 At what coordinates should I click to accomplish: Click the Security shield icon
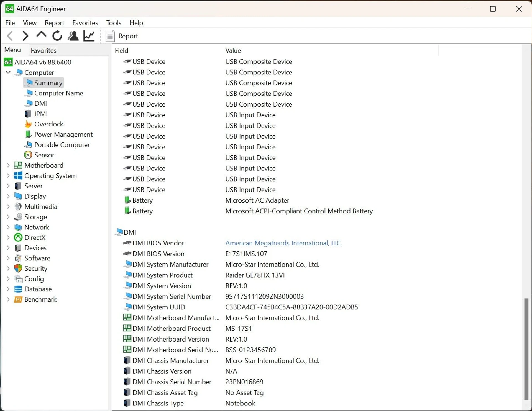(x=18, y=268)
